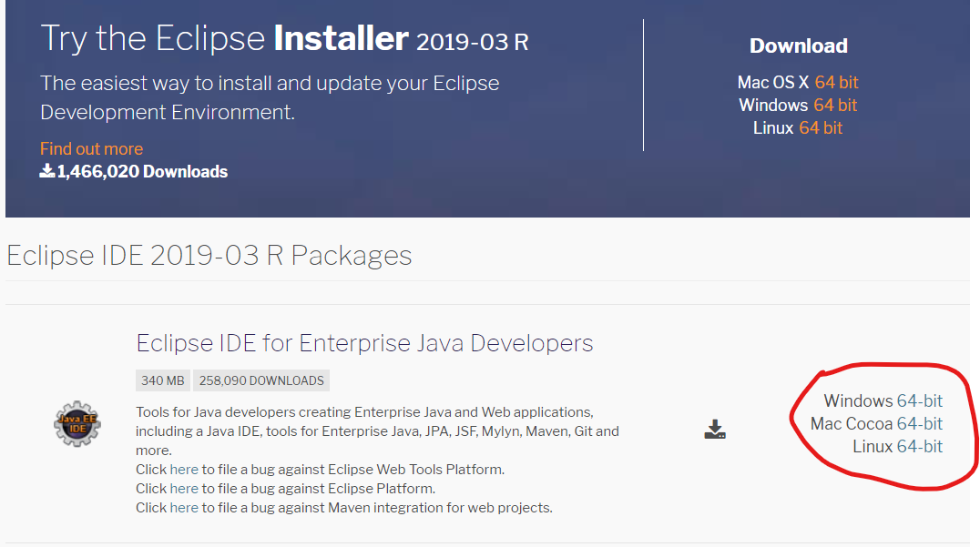This screenshot has height=547, width=980.
Task: Download installer for Linux 64 bit
Action: (x=821, y=128)
